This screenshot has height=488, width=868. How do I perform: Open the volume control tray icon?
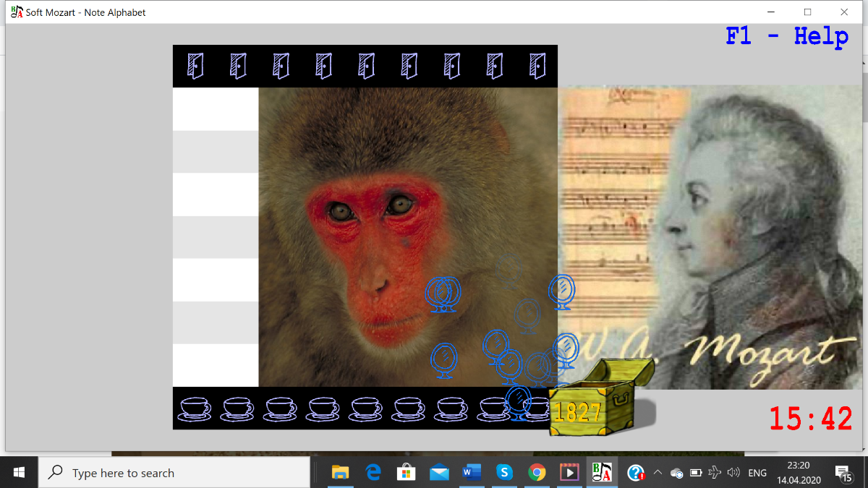point(733,474)
